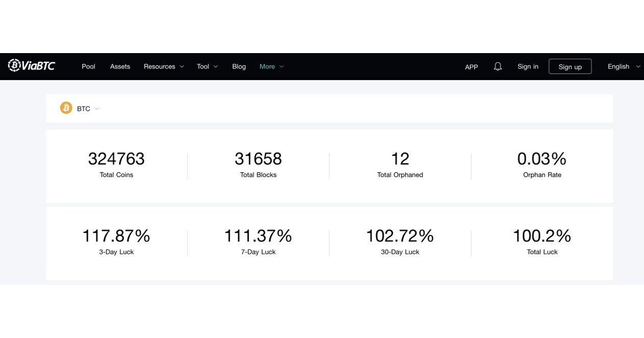Click the Bitcoin coin icon
Viewport: 644px width, 338px height.
tap(66, 107)
